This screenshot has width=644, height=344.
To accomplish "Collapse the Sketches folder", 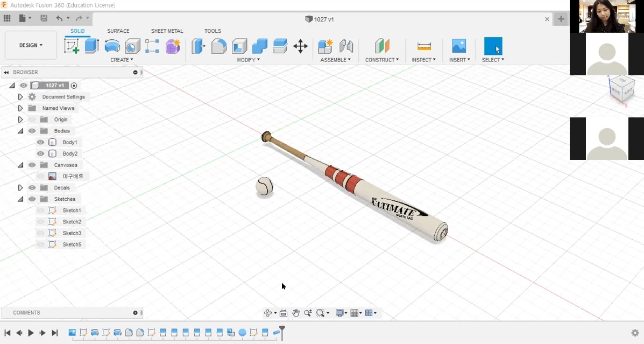I will pos(20,199).
